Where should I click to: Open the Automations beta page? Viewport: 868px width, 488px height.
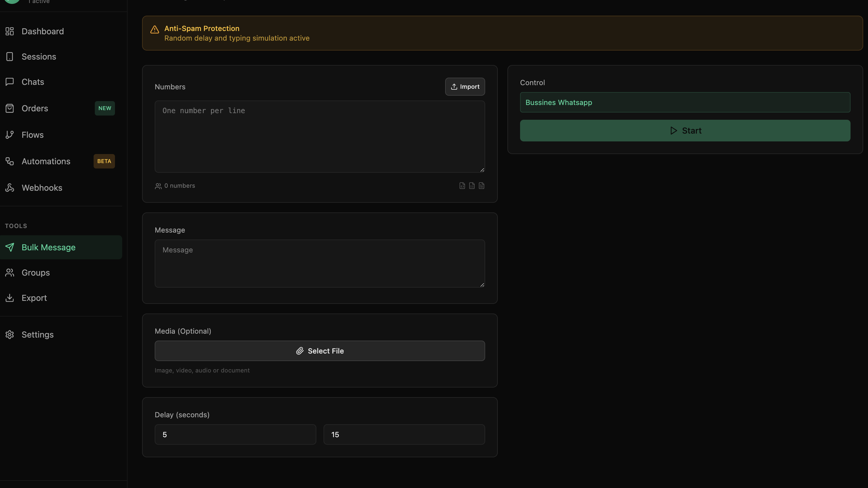(x=46, y=161)
